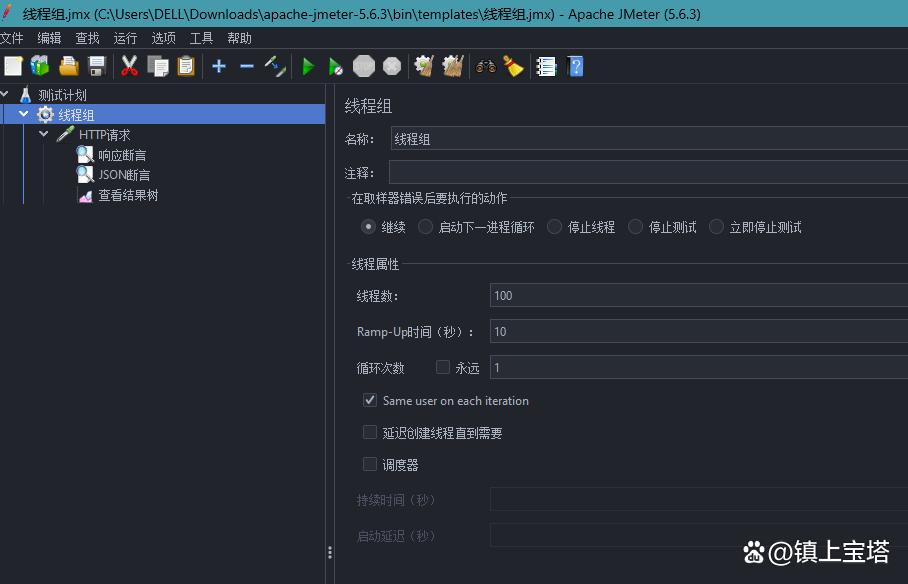
Task: Collapse the 测试计划 tree node arrow
Action: [x=5, y=93]
